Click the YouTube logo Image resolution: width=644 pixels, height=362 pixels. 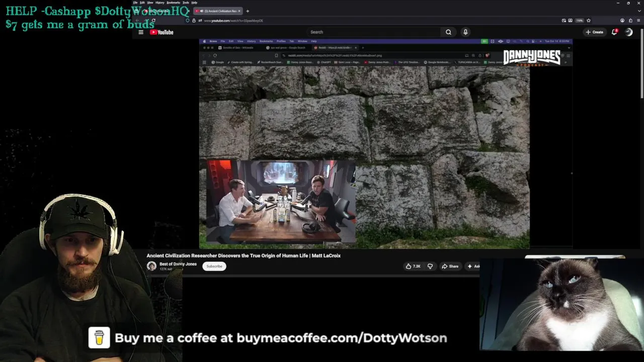click(x=162, y=32)
